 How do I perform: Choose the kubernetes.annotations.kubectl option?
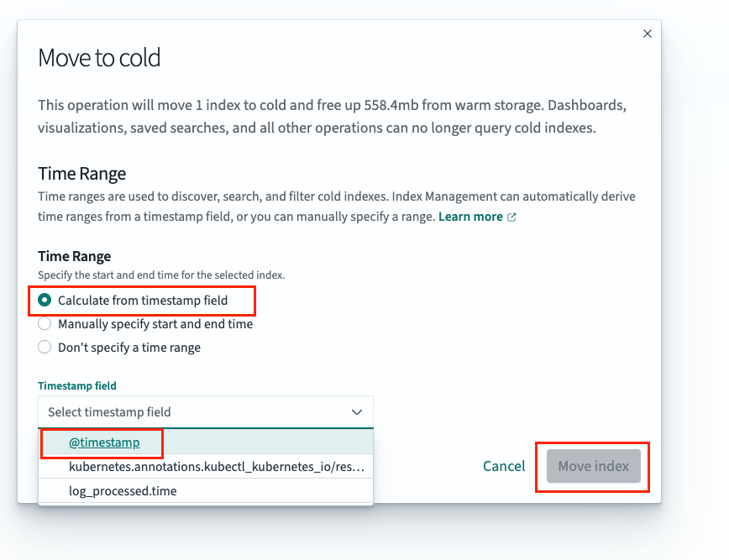click(x=206, y=467)
